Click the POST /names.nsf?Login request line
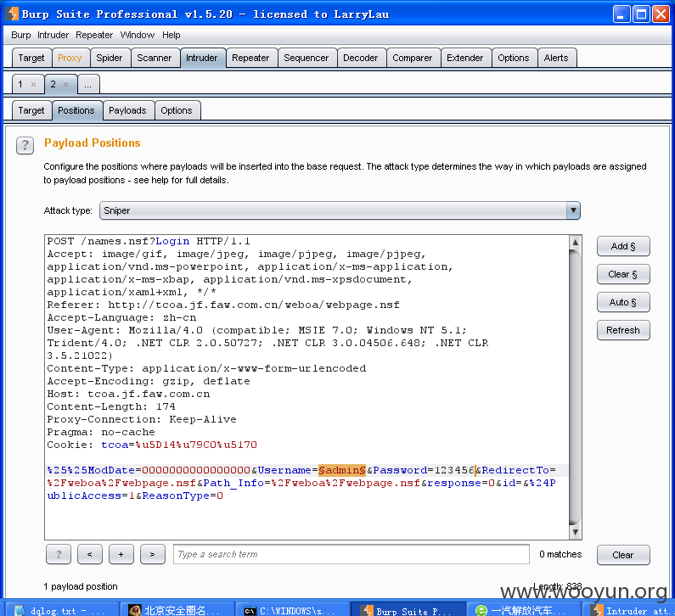Viewport: 675px width, 616px height. pyautogui.click(x=149, y=241)
